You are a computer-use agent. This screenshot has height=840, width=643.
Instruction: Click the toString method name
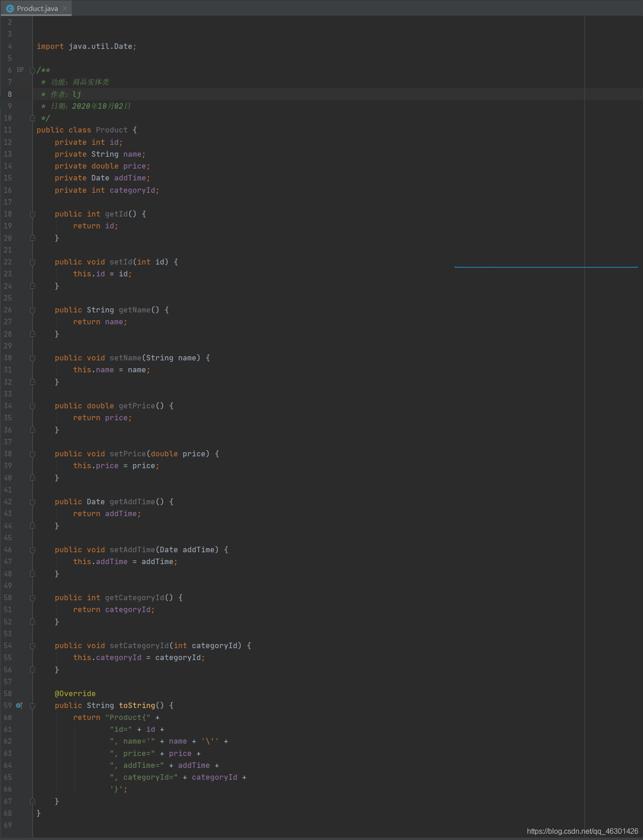137,705
